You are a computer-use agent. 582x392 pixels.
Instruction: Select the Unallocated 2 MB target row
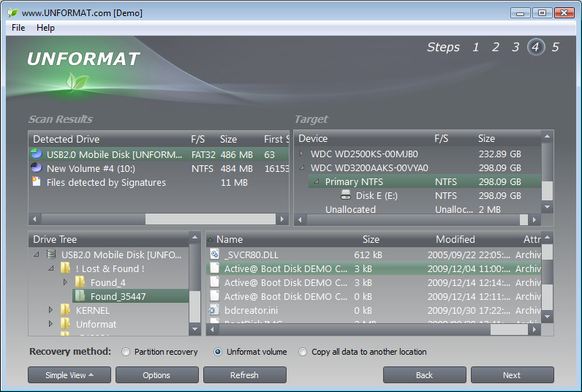(x=417, y=209)
